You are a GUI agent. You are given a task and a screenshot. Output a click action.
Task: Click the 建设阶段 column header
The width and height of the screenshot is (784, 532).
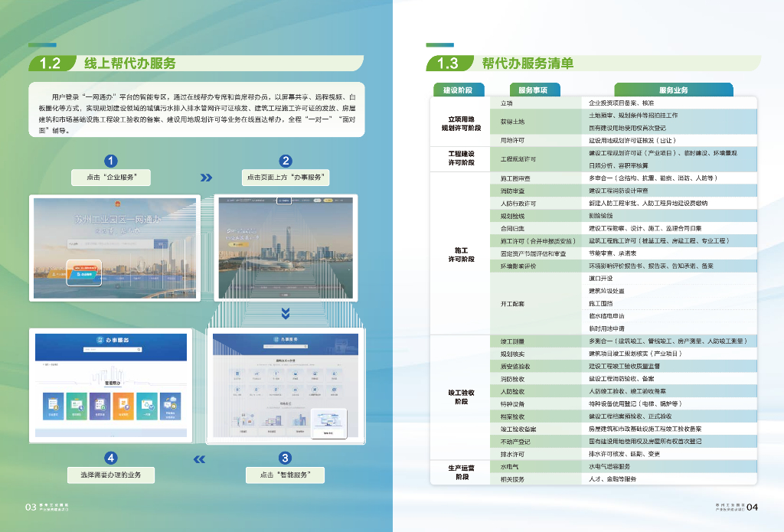pos(458,90)
